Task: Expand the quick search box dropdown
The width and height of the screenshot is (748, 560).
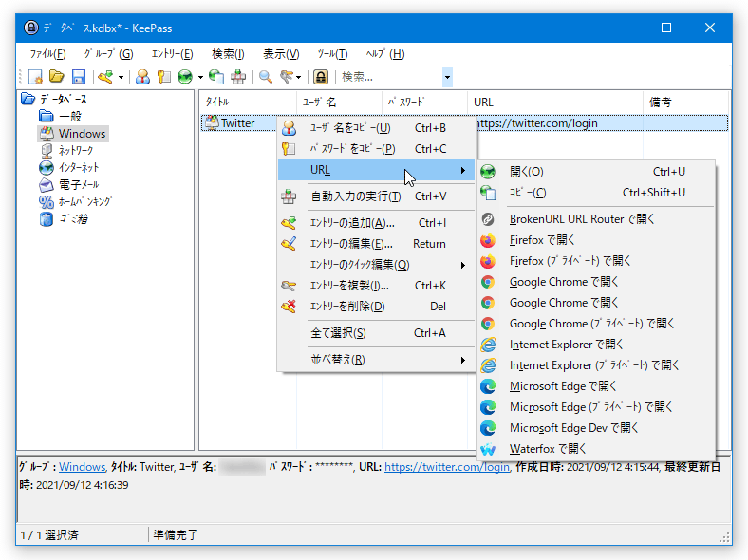Action: (447, 77)
